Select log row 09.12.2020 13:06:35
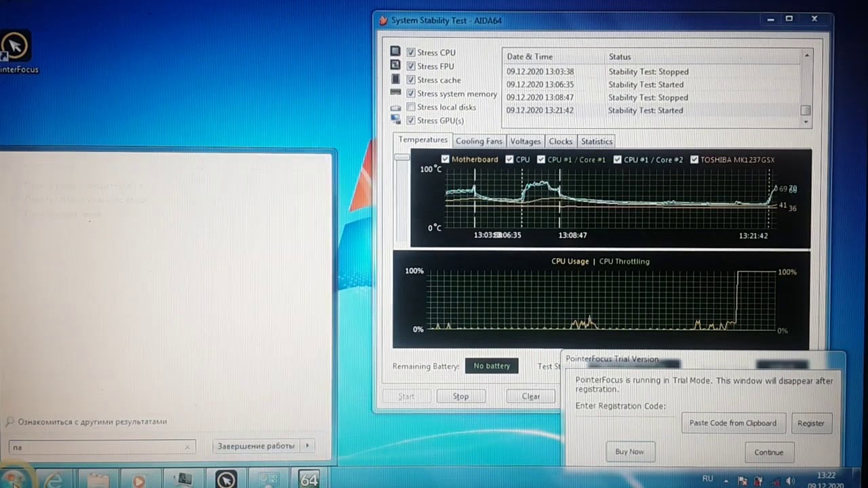This screenshot has height=488, width=868. coord(651,85)
